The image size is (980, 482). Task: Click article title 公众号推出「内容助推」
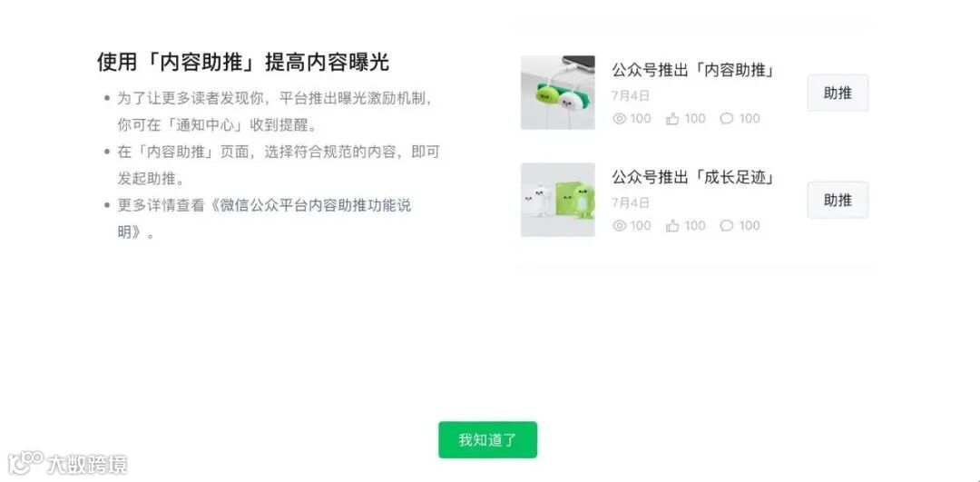click(694, 70)
